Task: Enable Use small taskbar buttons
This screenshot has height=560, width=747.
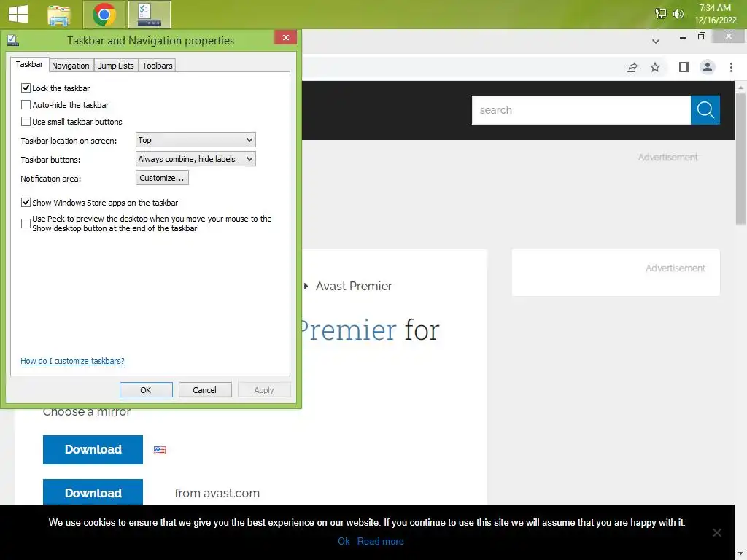Action: (x=26, y=121)
